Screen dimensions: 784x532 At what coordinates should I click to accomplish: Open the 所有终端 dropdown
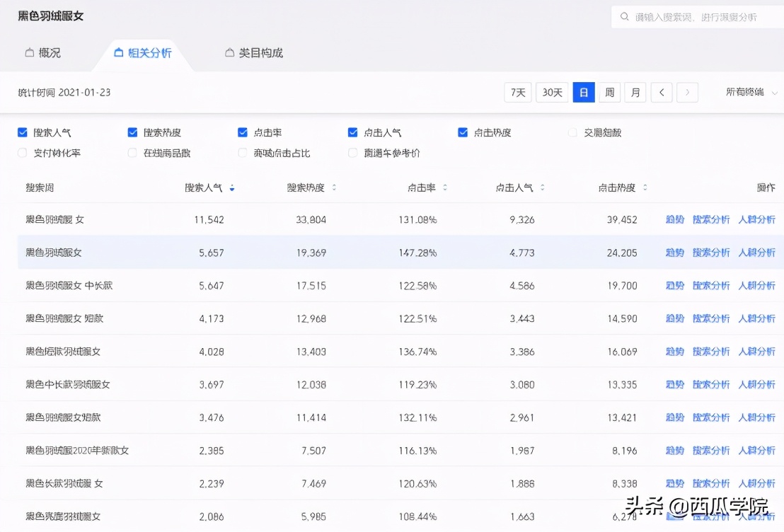[751, 93]
